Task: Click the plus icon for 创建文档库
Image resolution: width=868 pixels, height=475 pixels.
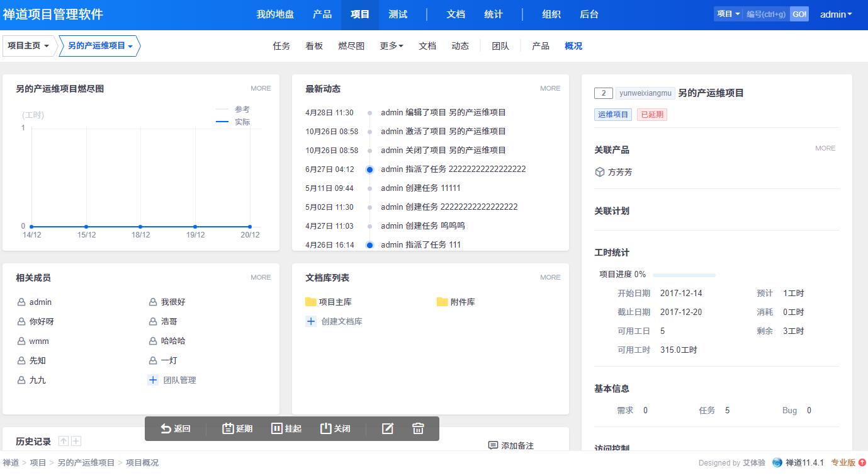Action: coord(310,321)
